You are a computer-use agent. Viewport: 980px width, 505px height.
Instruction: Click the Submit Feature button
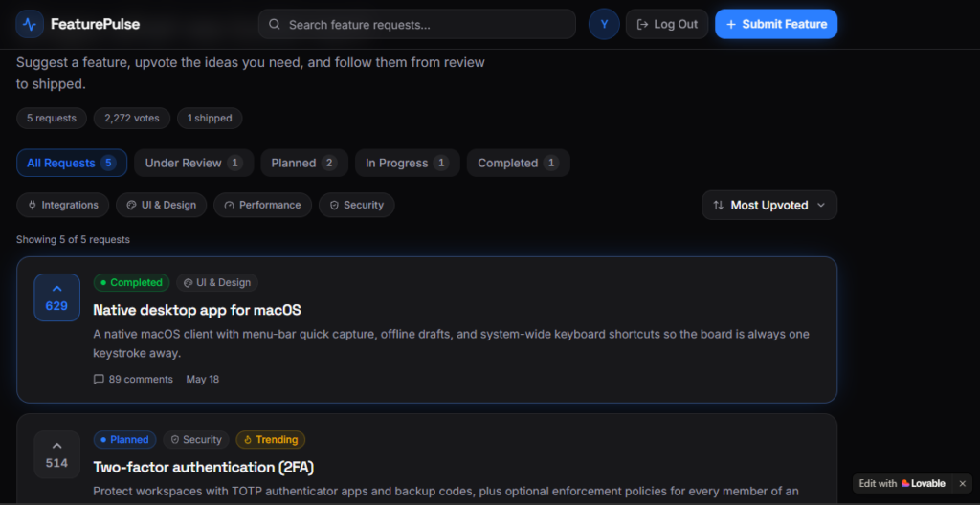pyautogui.click(x=776, y=24)
